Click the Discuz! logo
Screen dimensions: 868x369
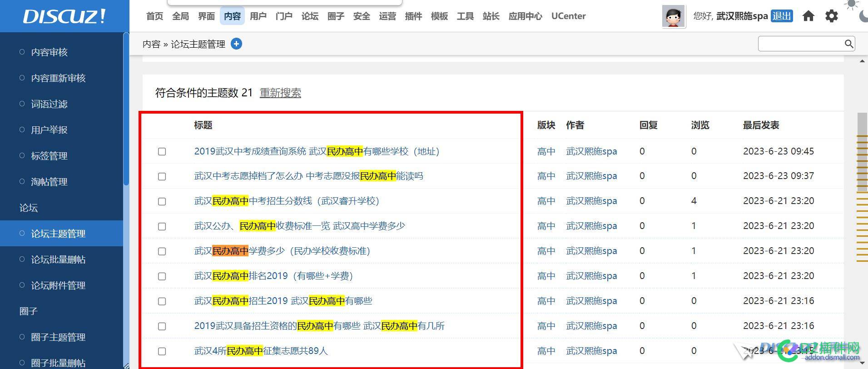[64, 16]
